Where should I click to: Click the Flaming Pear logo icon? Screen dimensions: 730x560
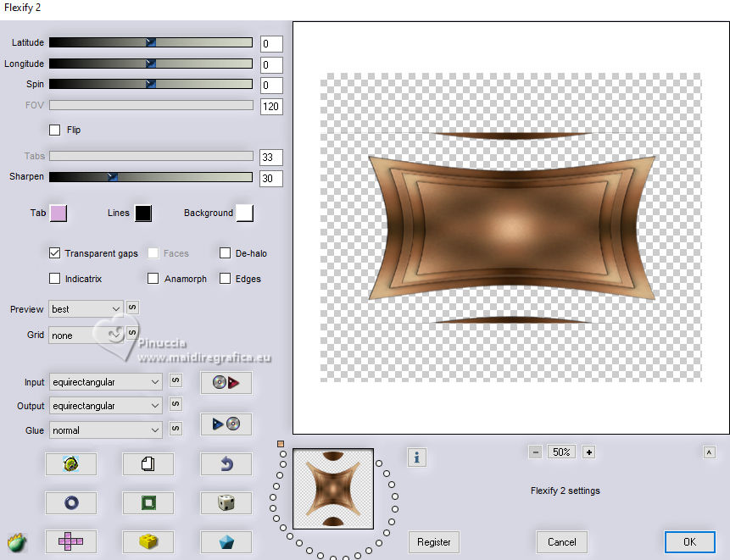(x=17, y=542)
